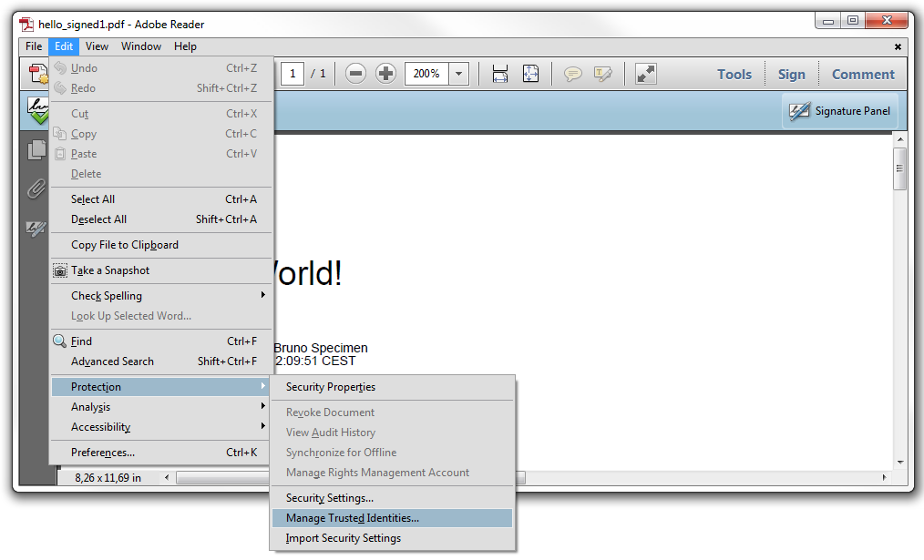Expand the Protection submenu
924x560 pixels.
161,387
